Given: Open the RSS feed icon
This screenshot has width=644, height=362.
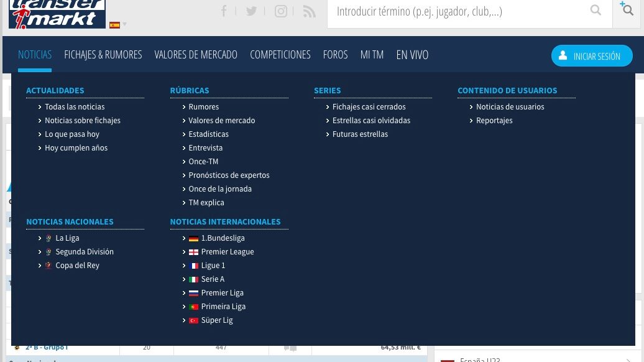Looking at the screenshot, I should (309, 11).
